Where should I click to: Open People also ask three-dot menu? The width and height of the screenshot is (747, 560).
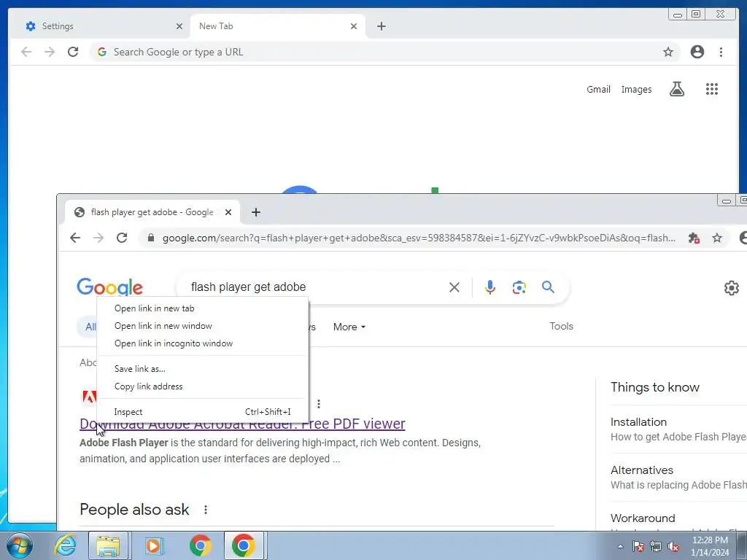tap(205, 510)
